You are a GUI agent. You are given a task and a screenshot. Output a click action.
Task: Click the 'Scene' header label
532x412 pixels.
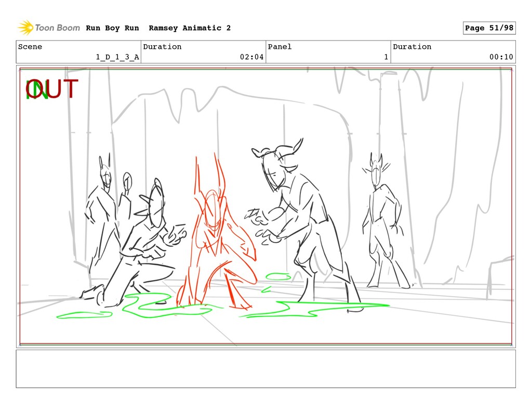point(30,47)
